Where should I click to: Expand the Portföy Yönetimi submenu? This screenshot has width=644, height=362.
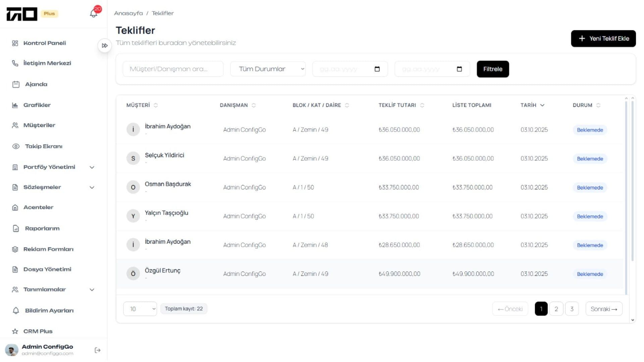coord(92,167)
